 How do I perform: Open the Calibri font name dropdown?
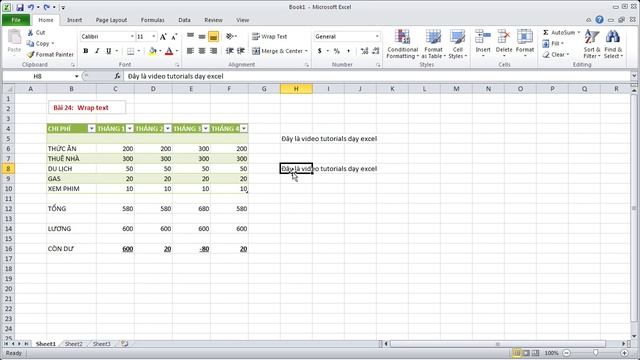click(132, 37)
